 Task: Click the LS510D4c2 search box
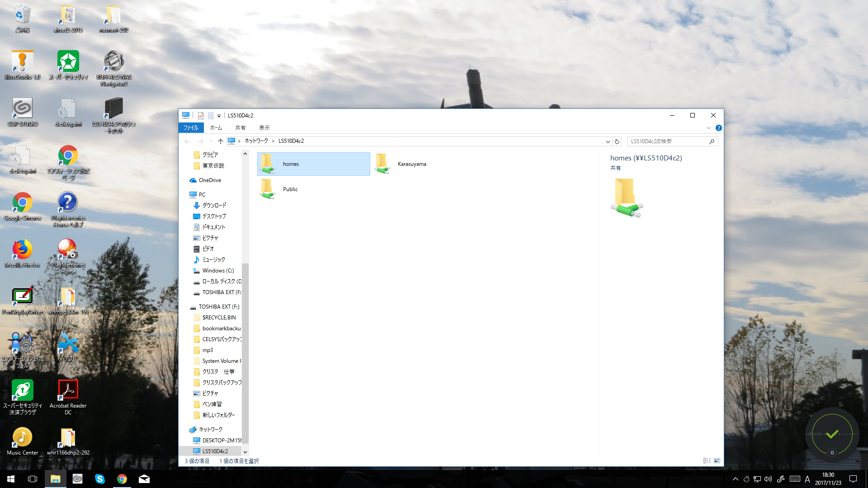click(668, 141)
